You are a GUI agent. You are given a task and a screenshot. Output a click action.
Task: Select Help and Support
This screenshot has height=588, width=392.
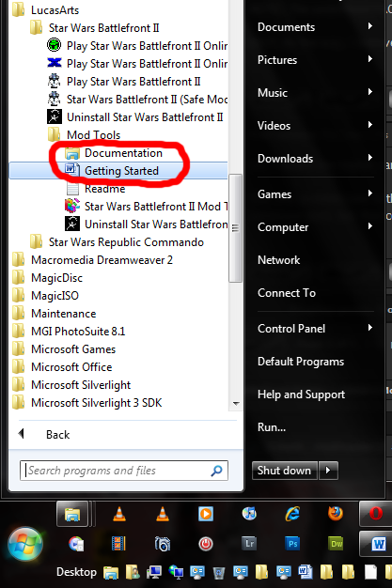pyautogui.click(x=301, y=395)
